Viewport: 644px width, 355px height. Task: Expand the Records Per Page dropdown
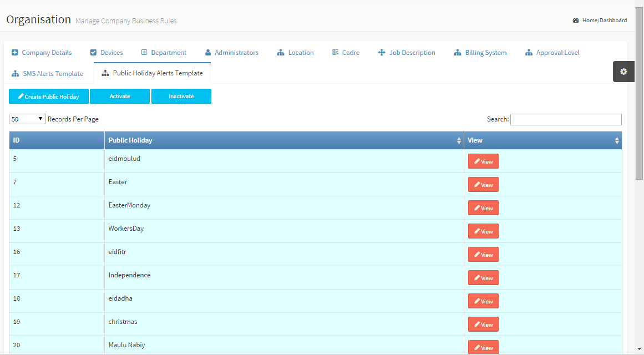tap(27, 119)
